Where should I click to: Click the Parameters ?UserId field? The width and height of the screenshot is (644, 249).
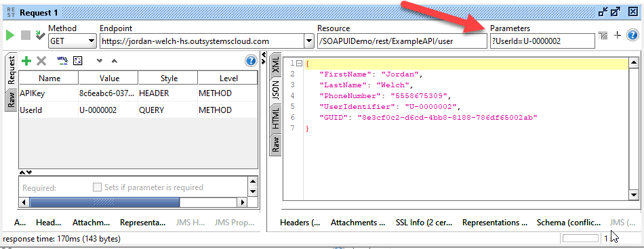(542, 41)
